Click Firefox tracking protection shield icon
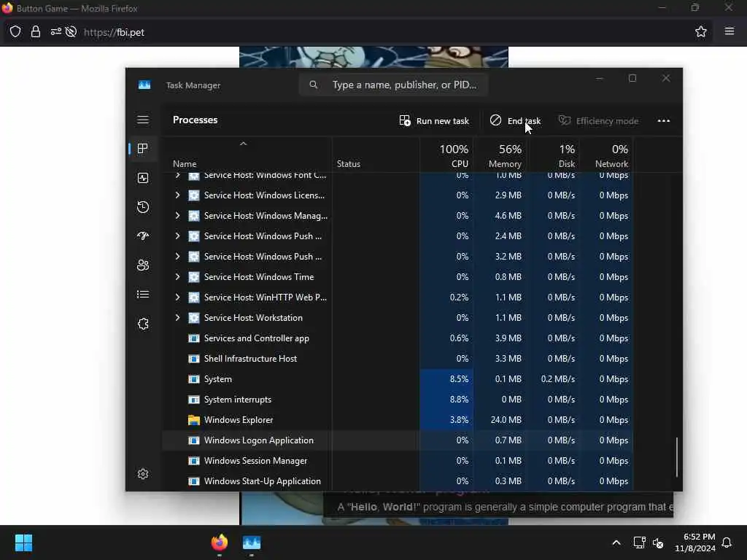Image resolution: width=747 pixels, height=560 pixels. pyautogui.click(x=15, y=32)
